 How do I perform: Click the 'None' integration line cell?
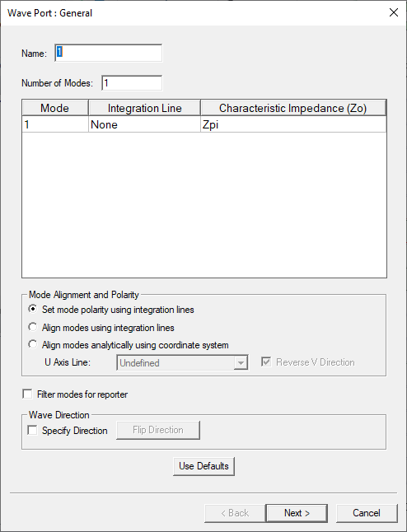[145, 124]
